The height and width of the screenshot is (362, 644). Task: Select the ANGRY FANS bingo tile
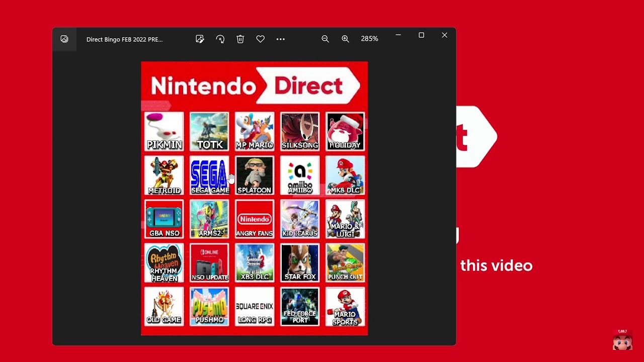(255, 219)
